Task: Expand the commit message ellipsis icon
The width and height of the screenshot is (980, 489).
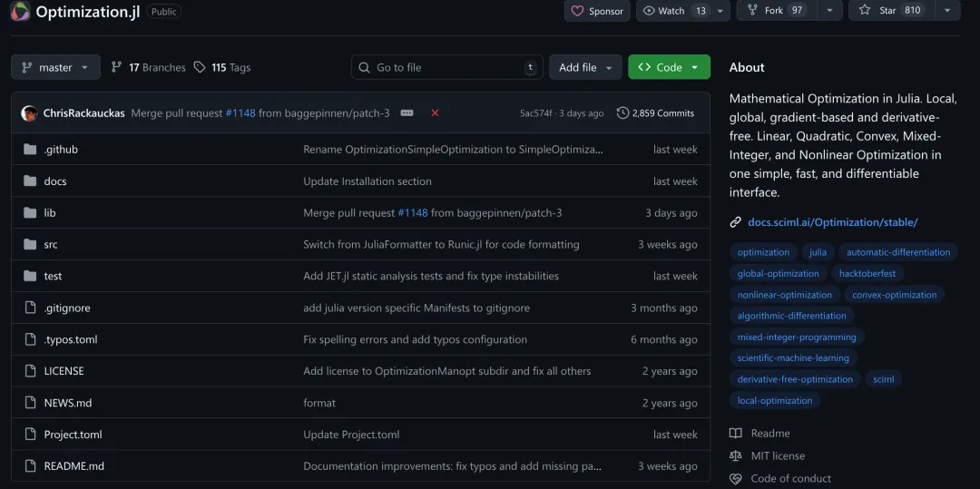Action: [x=407, y=113]
